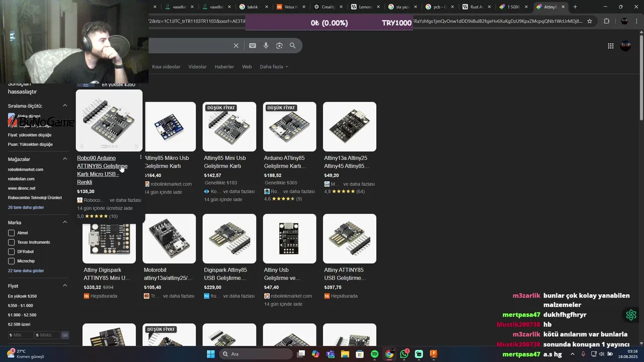Launch Copilot from the taskbar

tap(315, 354)
